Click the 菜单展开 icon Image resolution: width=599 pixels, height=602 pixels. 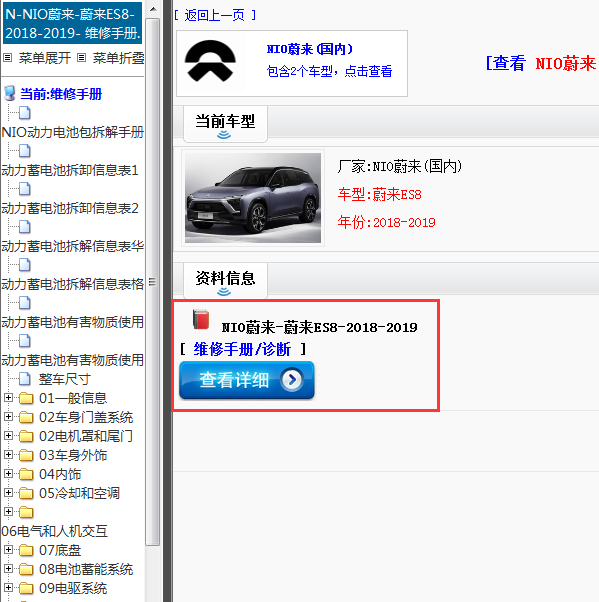coord(8,58)
